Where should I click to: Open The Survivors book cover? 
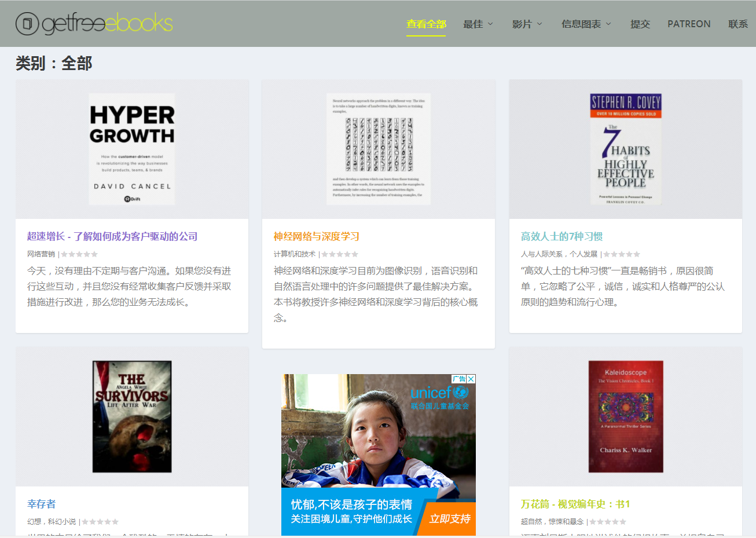(132, 417)
